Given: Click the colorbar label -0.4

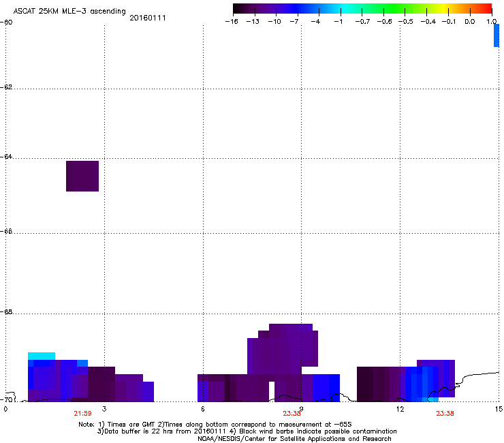Looking at the screenshot, I should 428,22.
